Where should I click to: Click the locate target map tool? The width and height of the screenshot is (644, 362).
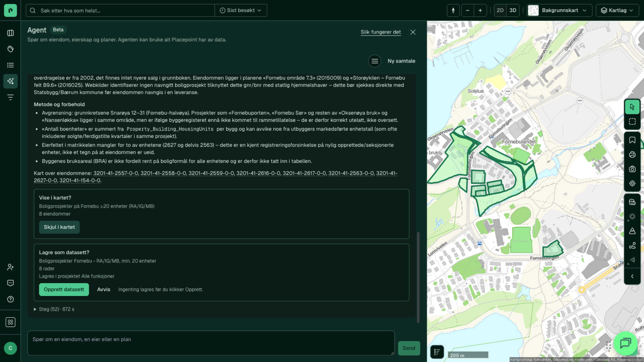(632, 183)
